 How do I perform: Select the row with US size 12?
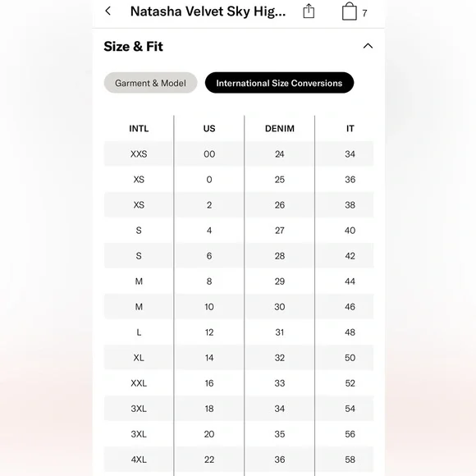pyautogui.click(x=239, y=332)
